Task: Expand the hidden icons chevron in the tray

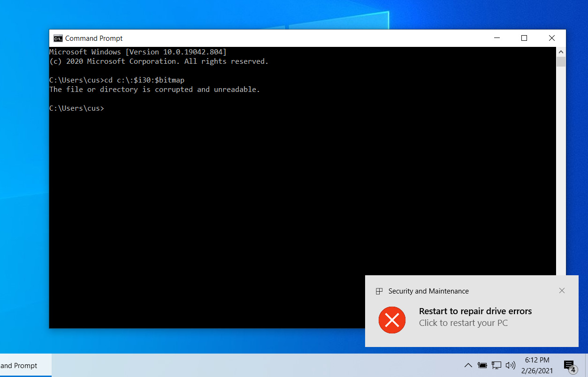Action: click(468, 365)
